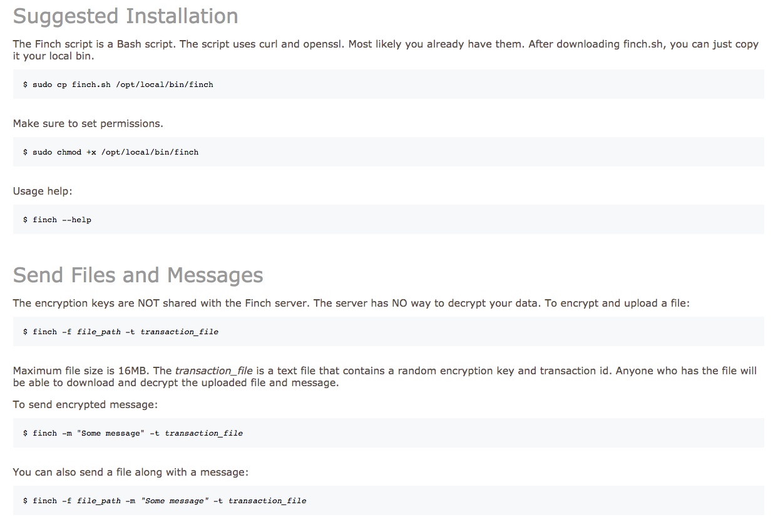Viewport: 773px width, 532px height.
Task: Click the 'Maximum file size is 16MB' paragraph
Action: pyautogui.click(x=385, y=376)
